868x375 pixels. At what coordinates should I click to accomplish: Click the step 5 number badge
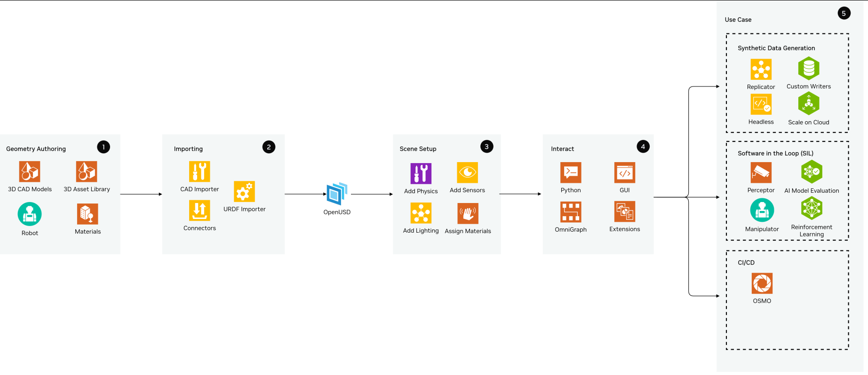pos(844,13)
